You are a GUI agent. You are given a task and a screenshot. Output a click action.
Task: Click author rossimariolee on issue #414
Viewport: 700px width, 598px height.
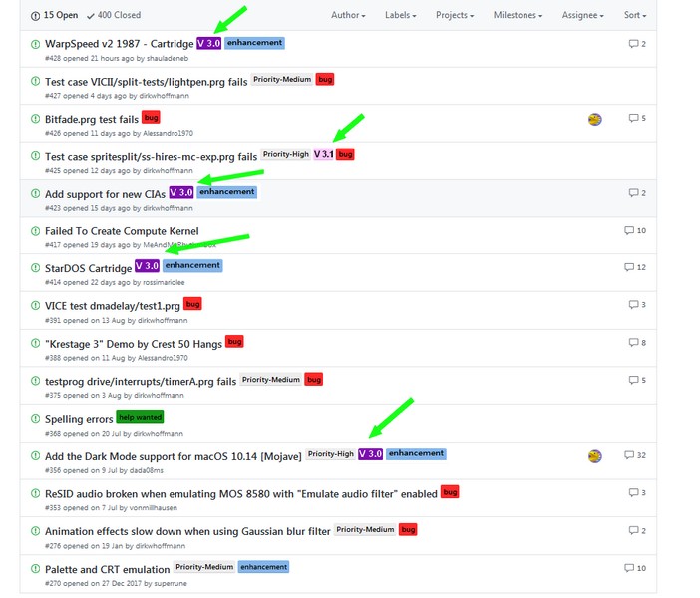pos(164,282)
